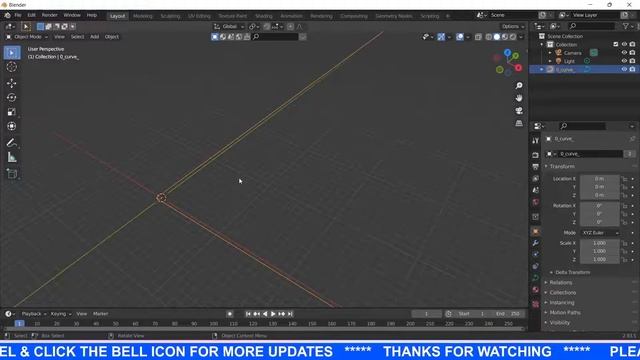Hide the Light object in outliner
This screenshot has height=360, width=640.
click(624, 61)
